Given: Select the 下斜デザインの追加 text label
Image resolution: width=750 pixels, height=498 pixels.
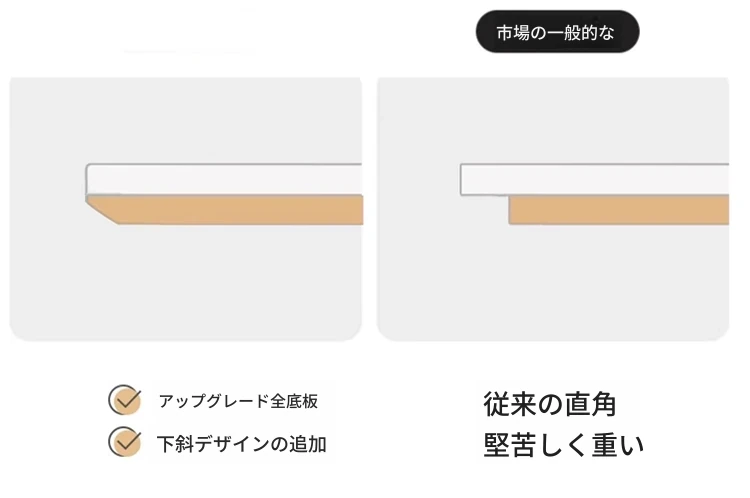Looking at the screenshot, I should [242, 444].
